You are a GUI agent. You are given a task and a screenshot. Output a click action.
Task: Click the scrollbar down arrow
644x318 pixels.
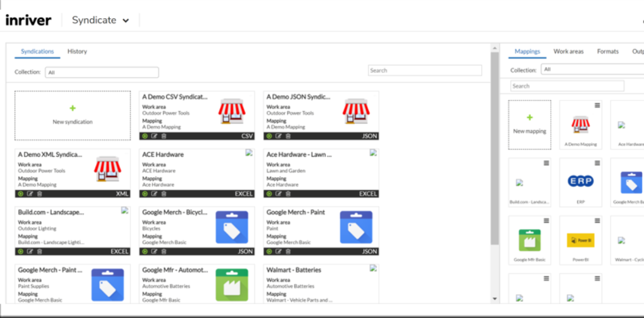(x=495, y=299)
